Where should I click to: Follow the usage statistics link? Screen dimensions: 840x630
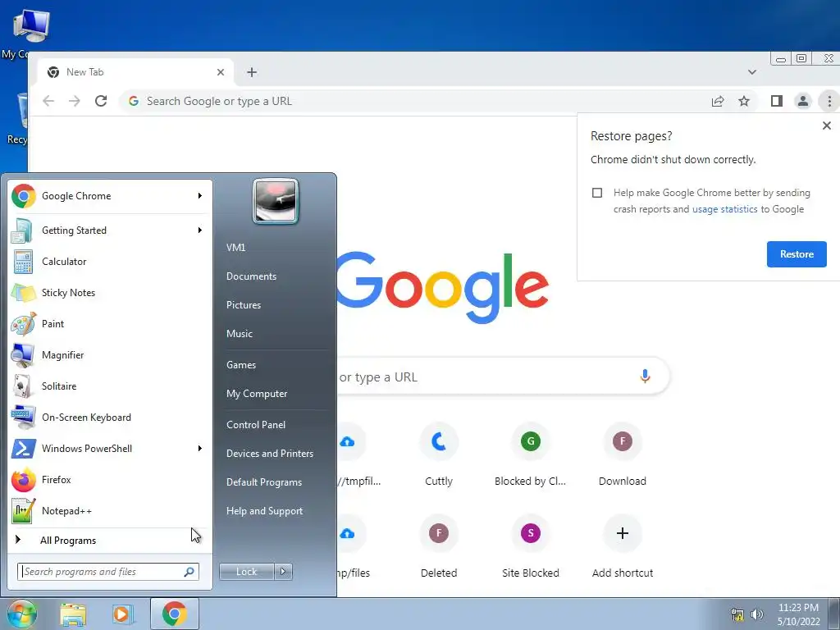point(725,209)
